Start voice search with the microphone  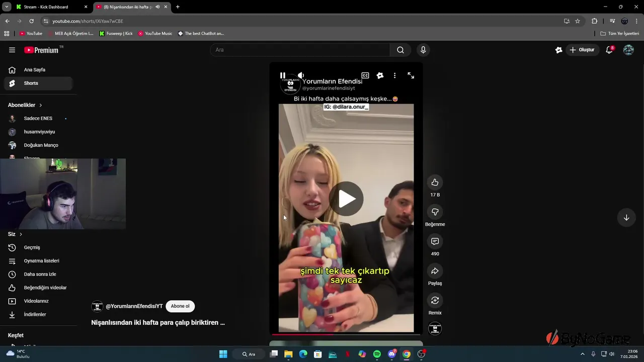(423, 50)
